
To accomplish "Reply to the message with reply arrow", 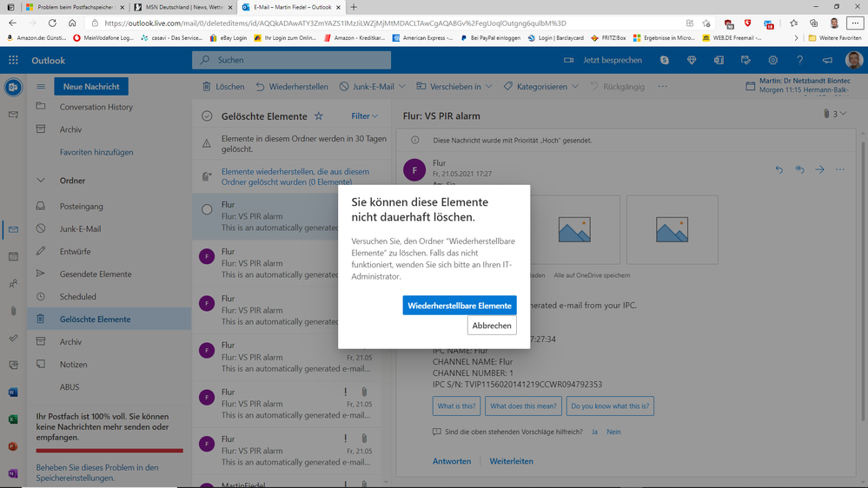I will click(x=779, y=169).
